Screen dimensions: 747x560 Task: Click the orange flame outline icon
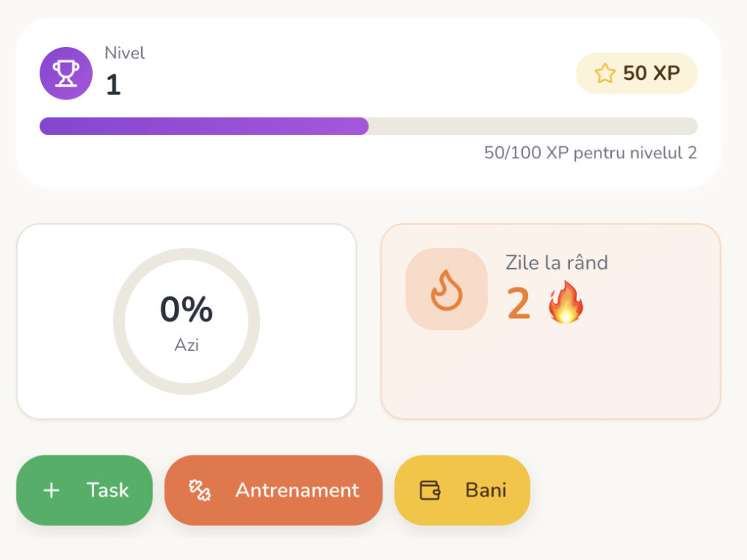point(447,290)
